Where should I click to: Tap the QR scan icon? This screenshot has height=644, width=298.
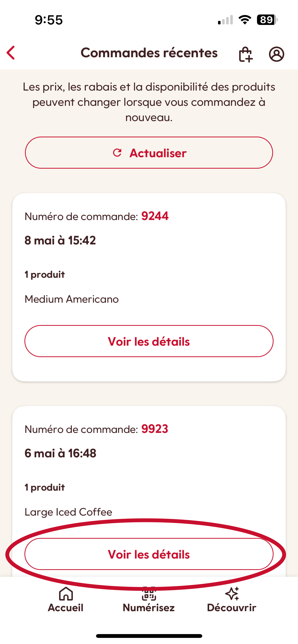pos(149,594)
